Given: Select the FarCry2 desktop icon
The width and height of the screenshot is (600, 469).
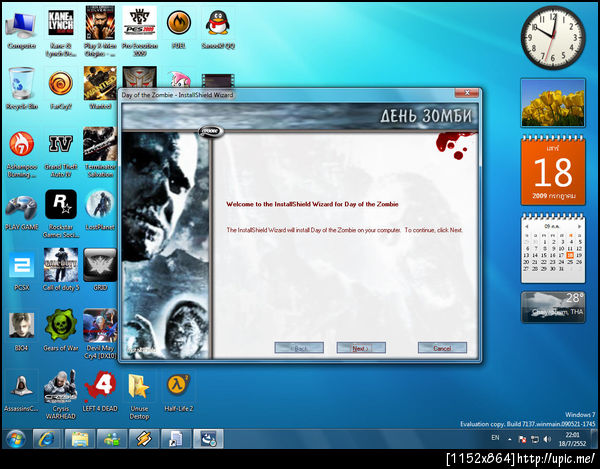Looking at the screenshot, I should [60, 89].
